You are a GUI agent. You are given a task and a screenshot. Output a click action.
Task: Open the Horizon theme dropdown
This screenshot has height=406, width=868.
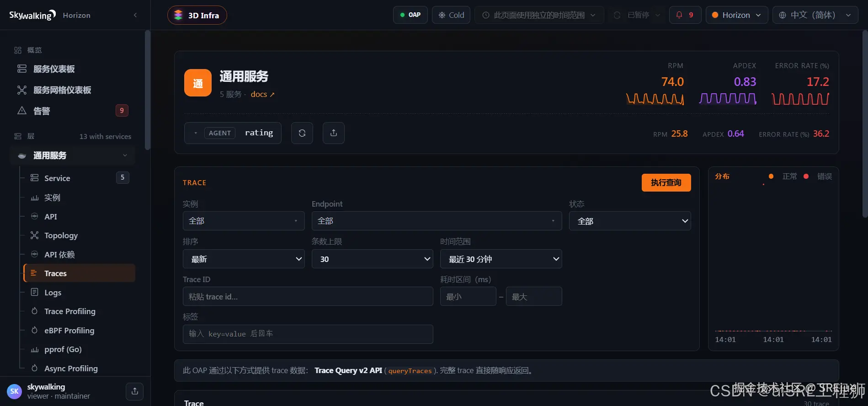737,15
